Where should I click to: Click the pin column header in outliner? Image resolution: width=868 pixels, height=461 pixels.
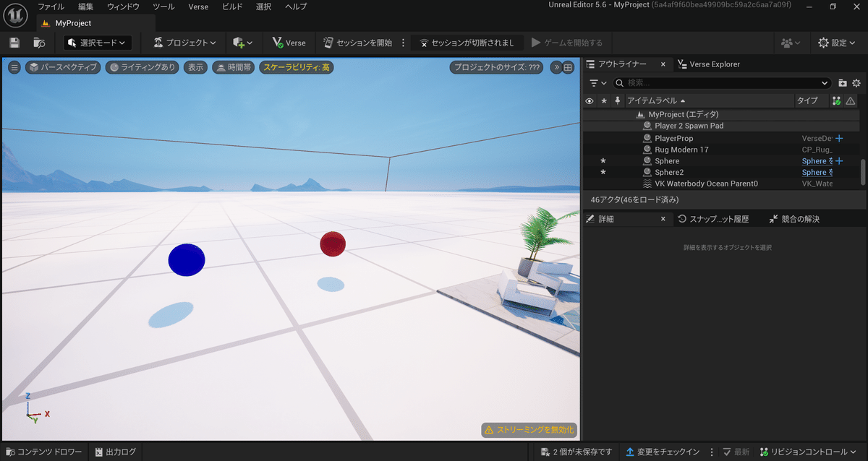(x=617, y=100)
